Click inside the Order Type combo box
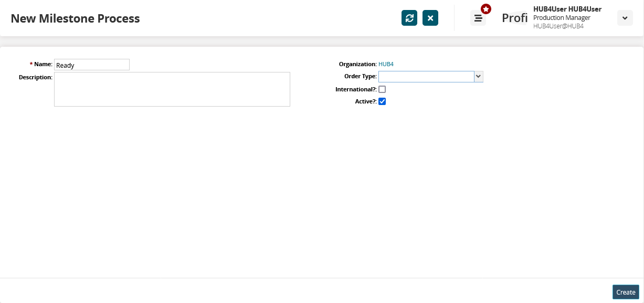 (426, 77)
